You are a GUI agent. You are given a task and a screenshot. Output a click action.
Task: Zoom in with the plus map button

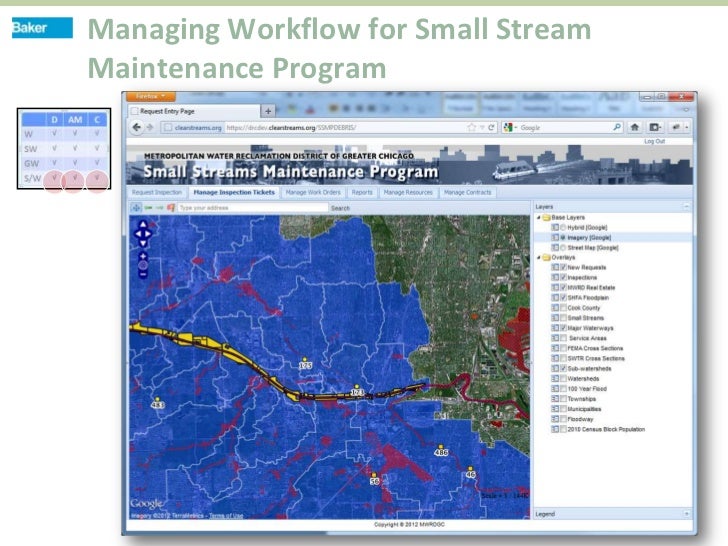coord(143,256)
